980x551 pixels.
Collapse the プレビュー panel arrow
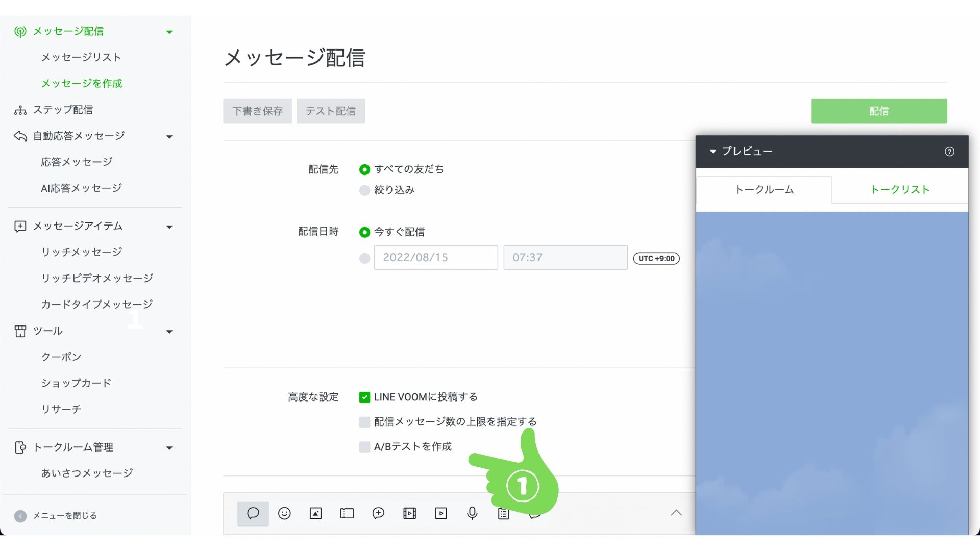tap(713, 152)
